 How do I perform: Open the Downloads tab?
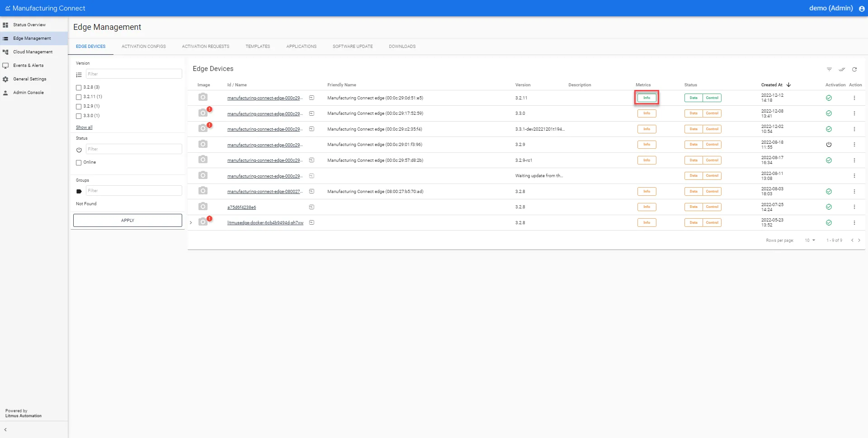(x=402, y=47)
